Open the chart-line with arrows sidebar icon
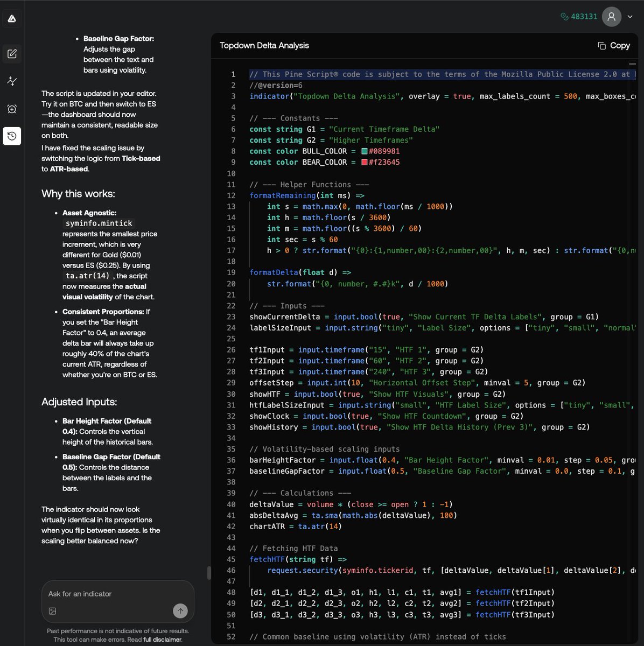This screenshot has height=646, width=644. [12, 81]
